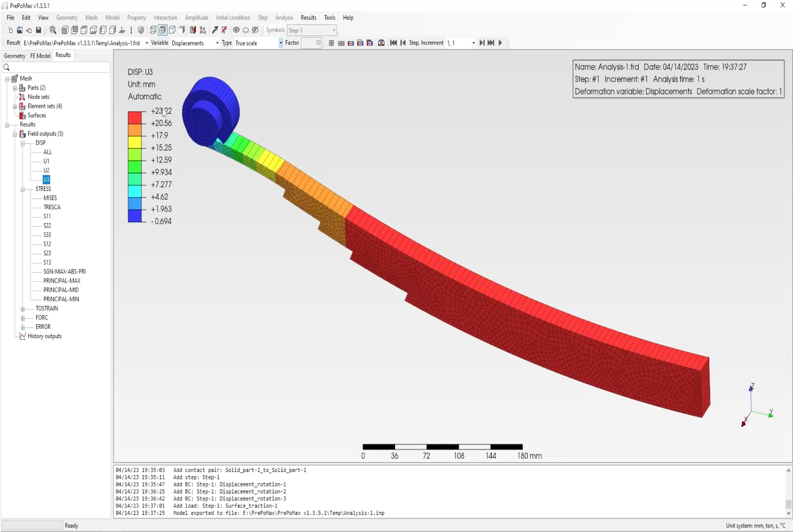Select the isometric view cube icon
The width and height of the screenshot is (793, 532).
point(141,30)
